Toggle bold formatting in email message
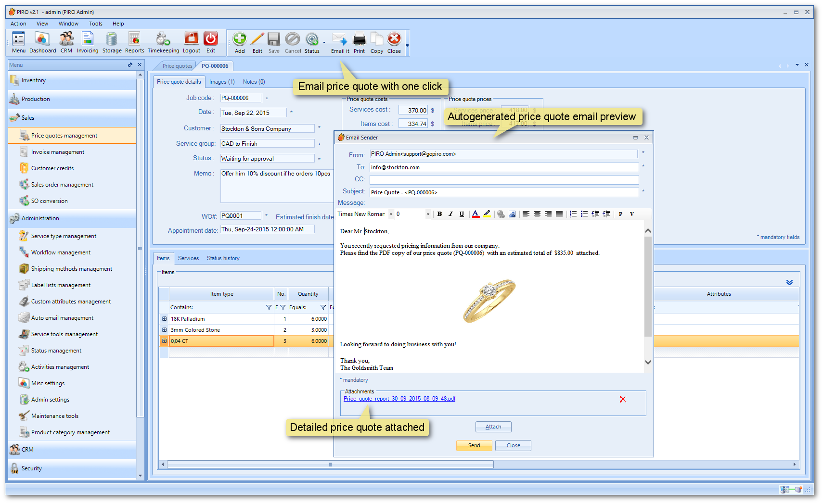The width and height of the screenshot is (823, 504). click(x=439, y=214)
